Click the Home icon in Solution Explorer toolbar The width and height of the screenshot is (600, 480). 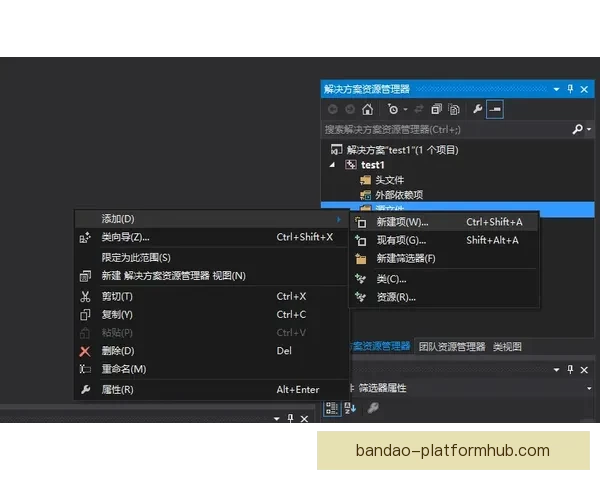[367, 109]
